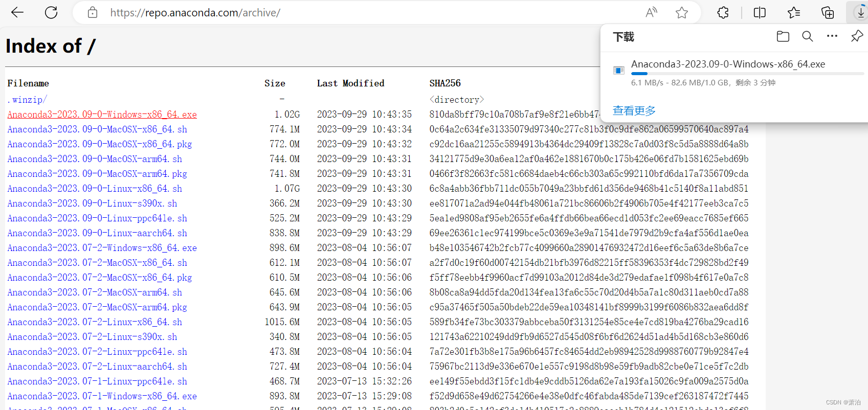Toggle downloads button in toolbar

pos(860,12)
